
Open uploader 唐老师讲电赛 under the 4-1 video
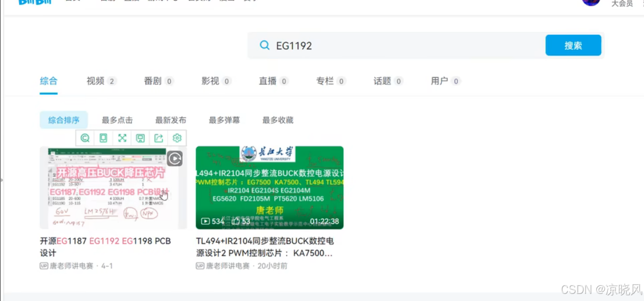(x=72, y=266)
